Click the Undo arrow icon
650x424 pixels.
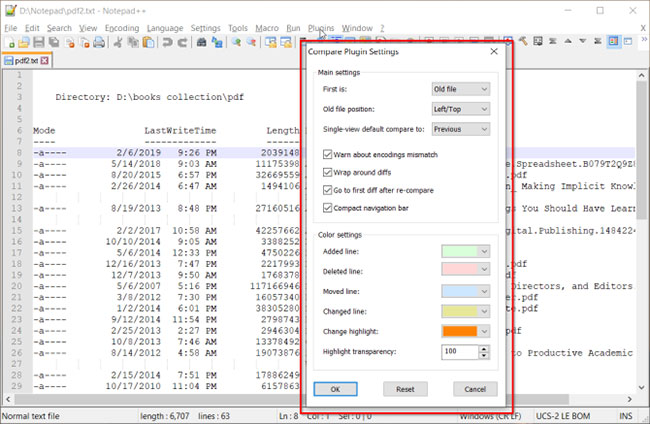click(167, 42)
